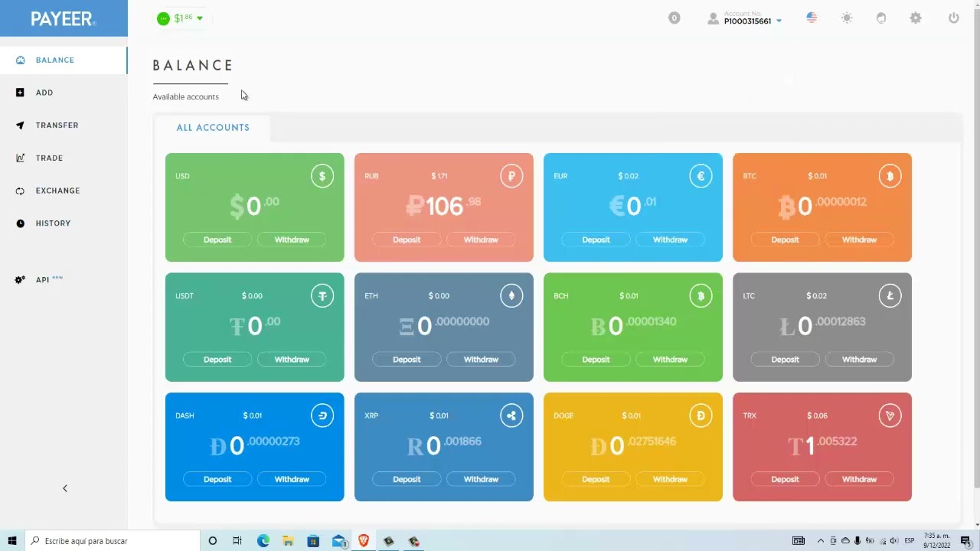Click Deposit on RUB card

pyautogui.click(x=407, y=240)
